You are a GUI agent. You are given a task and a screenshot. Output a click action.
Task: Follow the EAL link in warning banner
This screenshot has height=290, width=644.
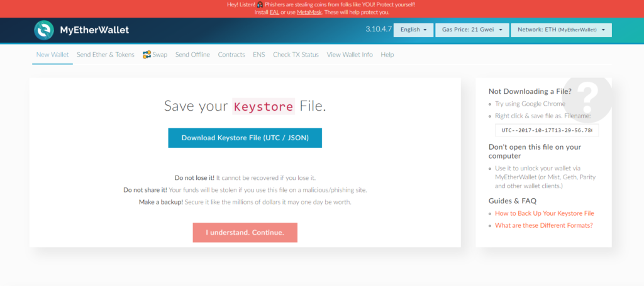pos(274,13)
